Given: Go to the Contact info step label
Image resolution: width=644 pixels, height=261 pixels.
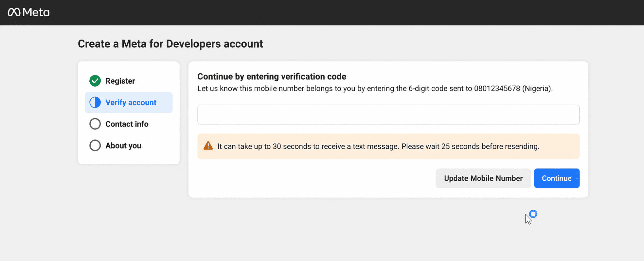Looking at the screenshot, I should [127, 124].
